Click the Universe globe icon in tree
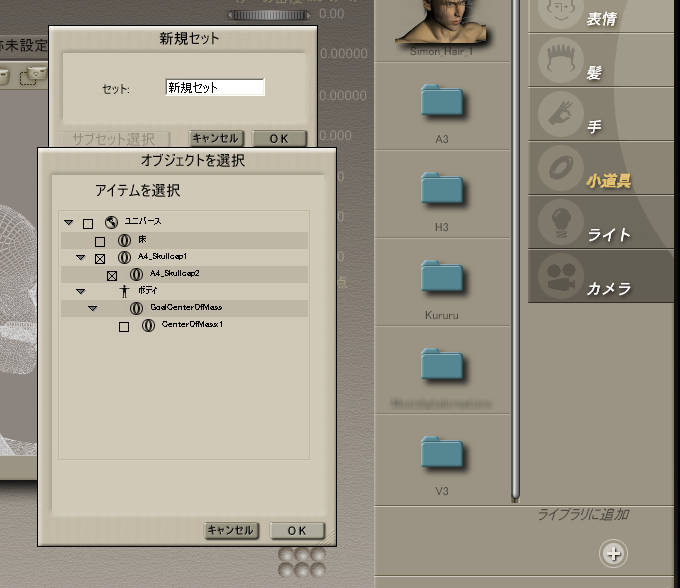The width and height of the screenshot is (680, 588). coord(111,222)
